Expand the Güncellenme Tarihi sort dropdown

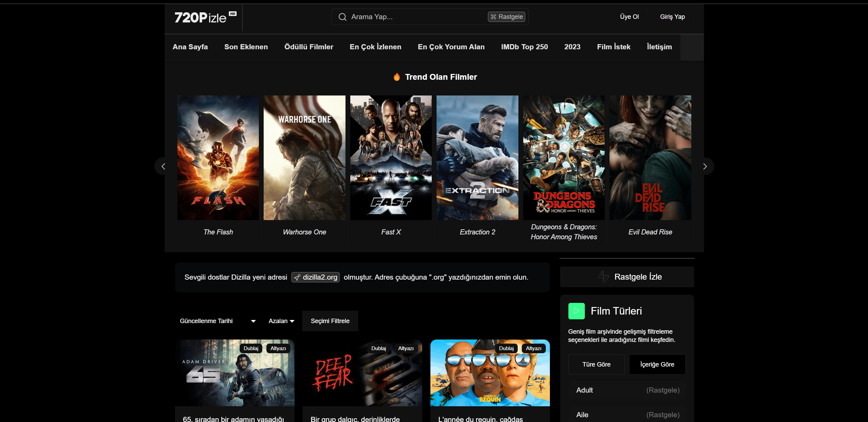218,321
